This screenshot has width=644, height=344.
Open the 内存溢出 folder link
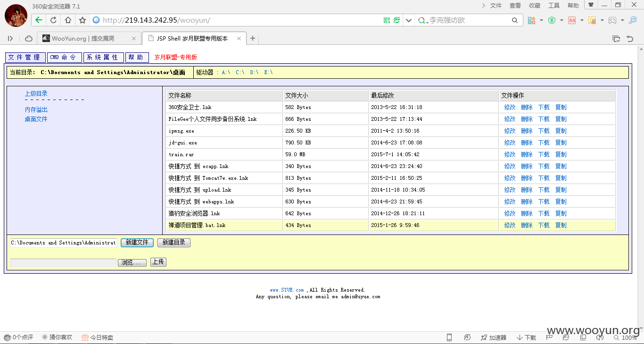pos(36,109)
